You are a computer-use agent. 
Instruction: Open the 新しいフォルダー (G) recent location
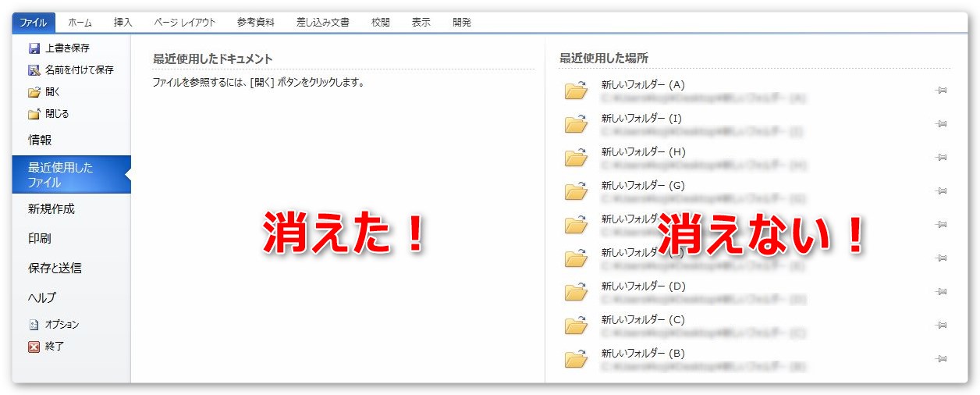click(643, 186)
